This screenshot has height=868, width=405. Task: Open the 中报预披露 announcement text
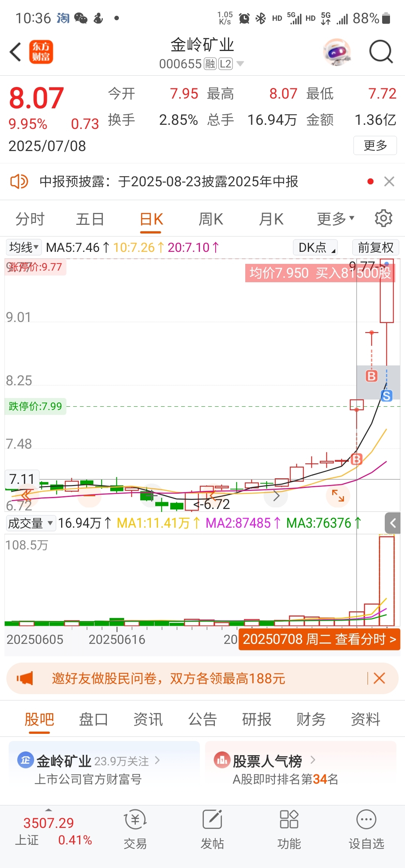tap(169, 182)
